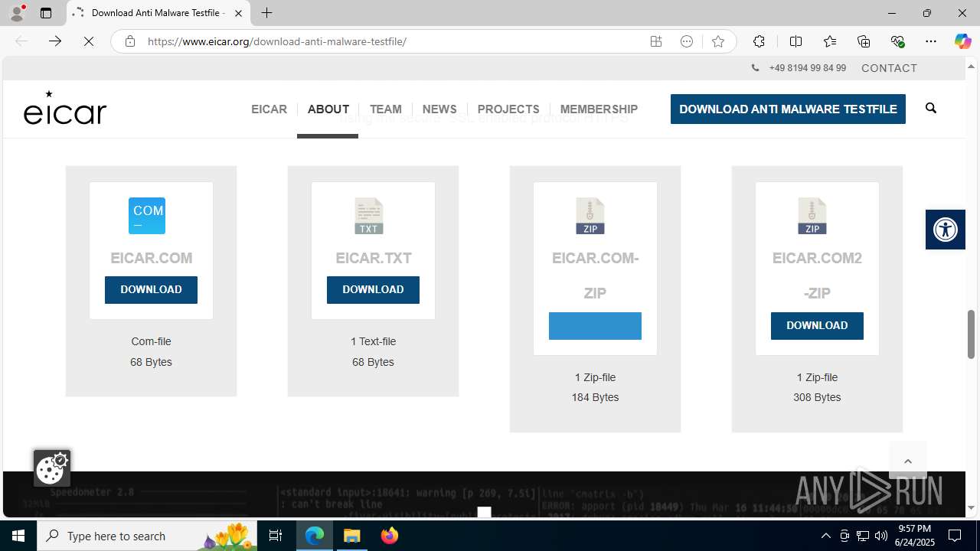This screenshot has height=551, width=980.
Task: Click the +49 8194 99 84 99 phone number
Action: (807, 68)
